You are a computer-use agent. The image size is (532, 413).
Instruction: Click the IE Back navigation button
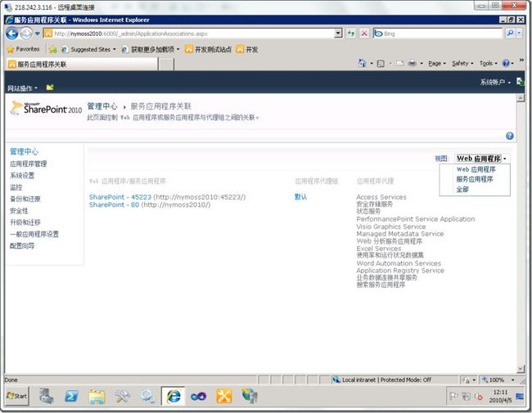(x=12, y=34)
